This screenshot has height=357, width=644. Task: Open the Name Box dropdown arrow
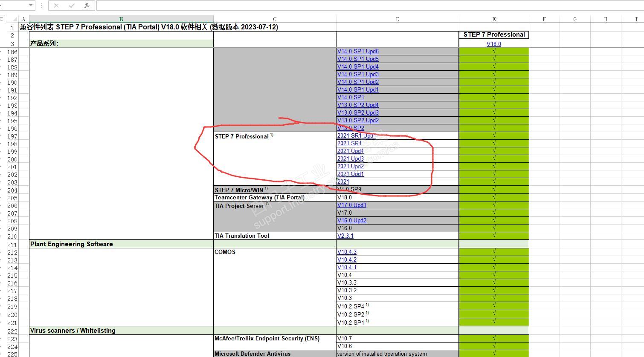[31, 6]
